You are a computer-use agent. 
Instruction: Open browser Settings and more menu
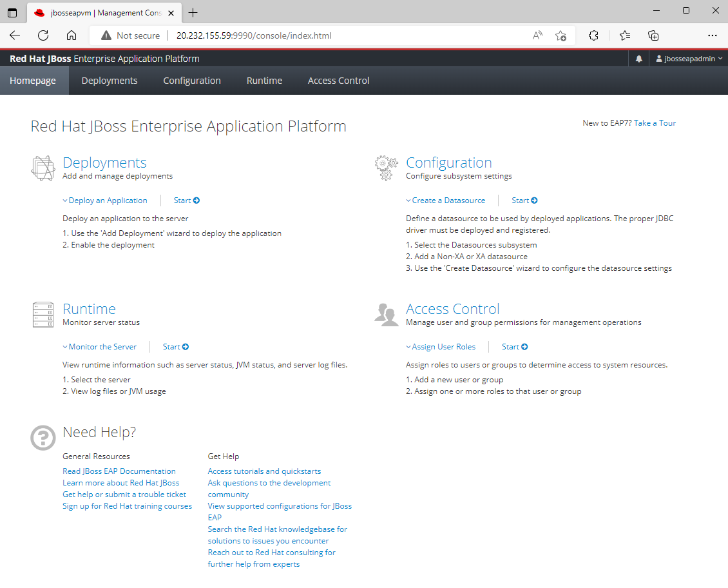pos(712,35)
